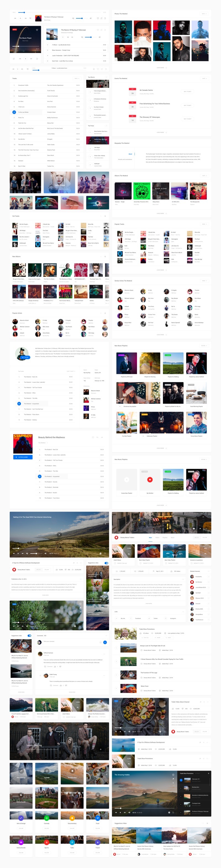Open the Instagram link in the Links panel
The image size is (221, 868).
[x=173, y=618]
